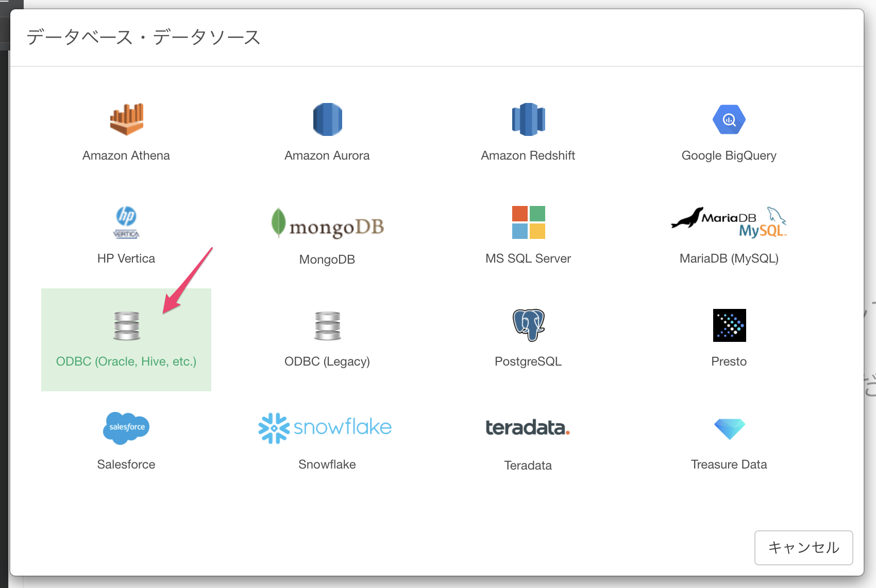Viewport: 876px width, 588px height.
Task: Click the PostgreSQL elephant icon
Action: pyautogui.click(x=528, y=325)
